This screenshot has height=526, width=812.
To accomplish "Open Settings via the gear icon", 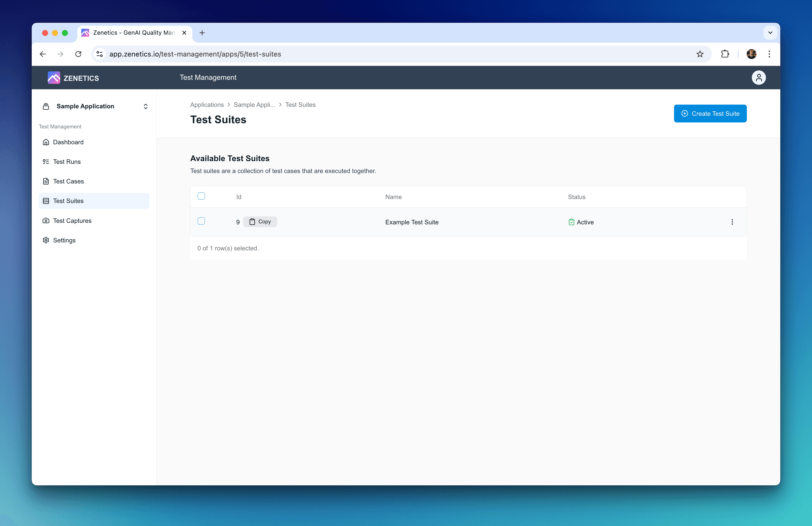I will pos(46,240).
